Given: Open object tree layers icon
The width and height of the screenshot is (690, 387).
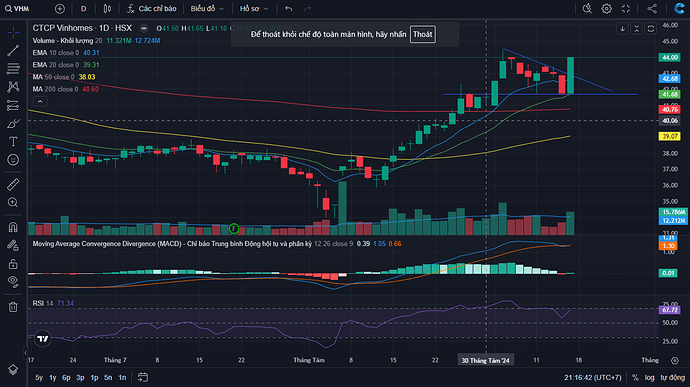Looking at the screenshot, I should [x=13, y=370].
